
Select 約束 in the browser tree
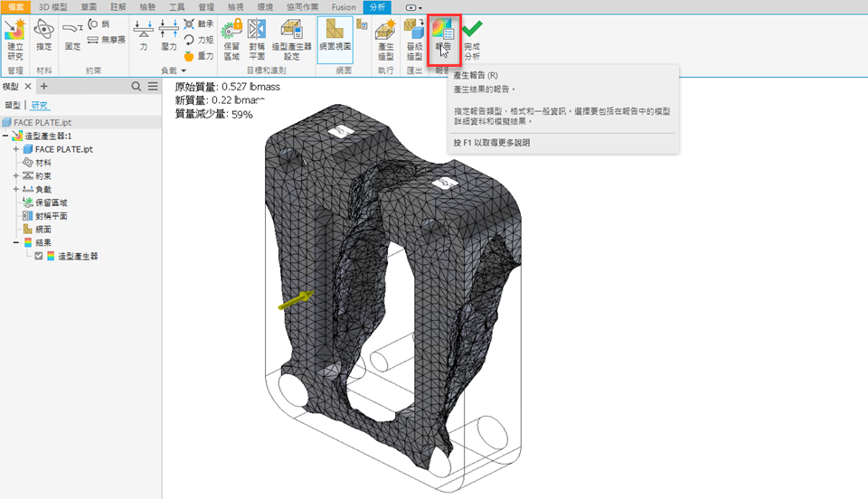pos(43,176)
